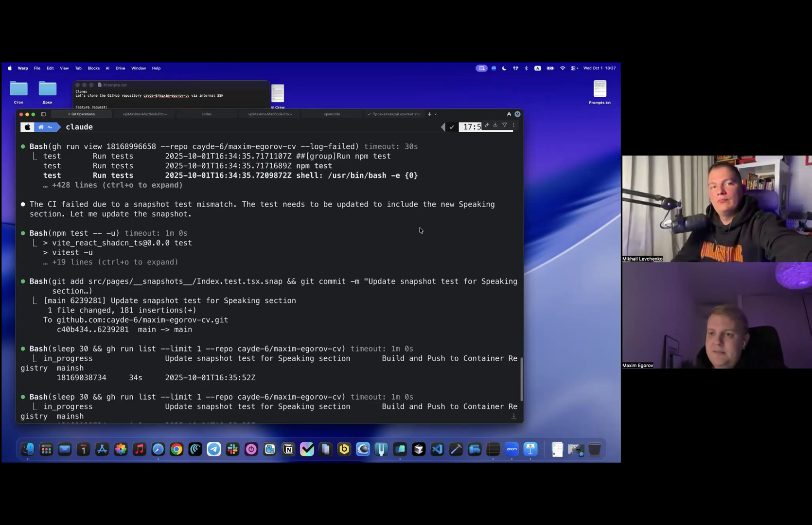
Task: Open the AI menu in the menu bar
Action: point(107,68)
